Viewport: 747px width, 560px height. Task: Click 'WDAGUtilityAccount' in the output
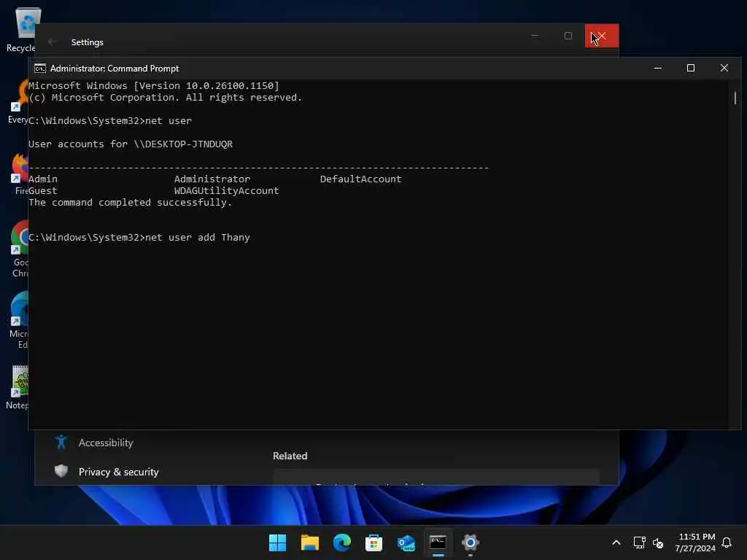coord(227,190)
